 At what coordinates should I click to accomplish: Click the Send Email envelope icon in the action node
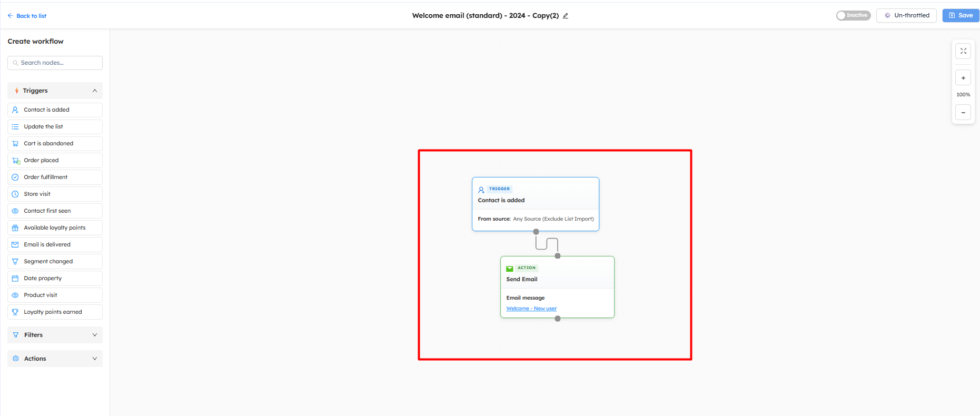coord(510,269)
